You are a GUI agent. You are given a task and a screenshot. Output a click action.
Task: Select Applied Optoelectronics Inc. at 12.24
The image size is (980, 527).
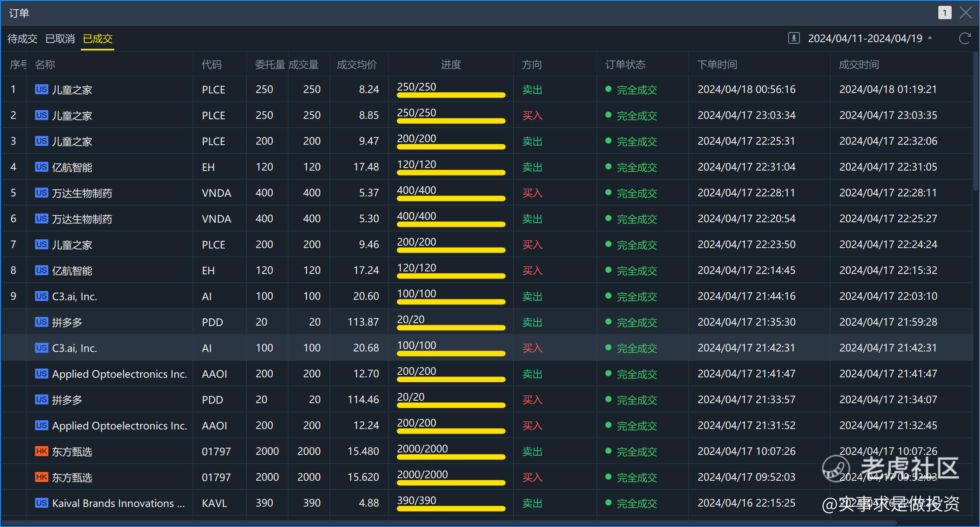tap(120, 426)
